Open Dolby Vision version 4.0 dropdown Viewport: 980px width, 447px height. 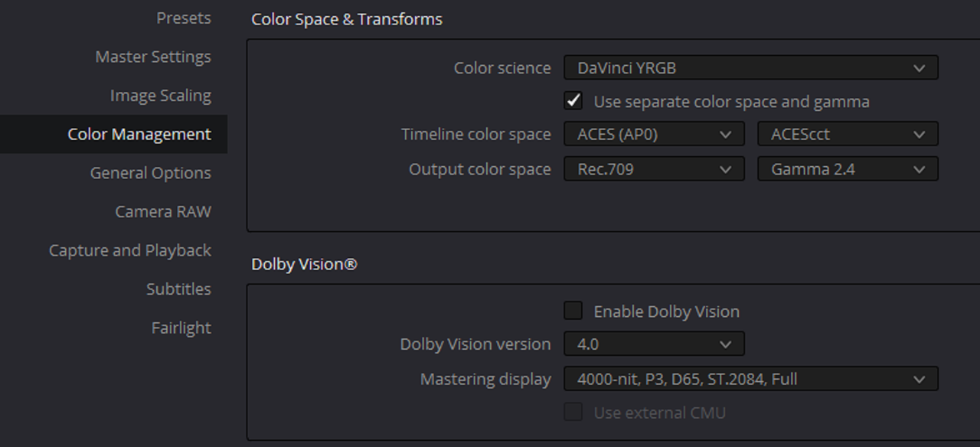pyautogui.click(x=654, y=344)
